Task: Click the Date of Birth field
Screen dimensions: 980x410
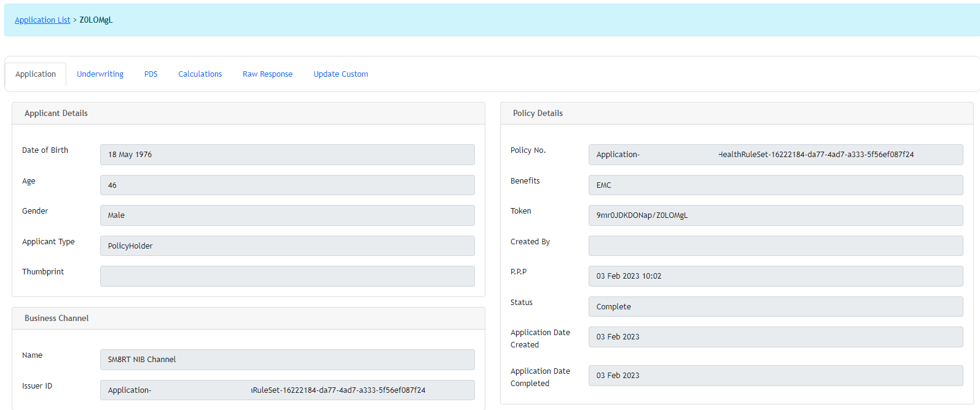Action: [287, 155]
